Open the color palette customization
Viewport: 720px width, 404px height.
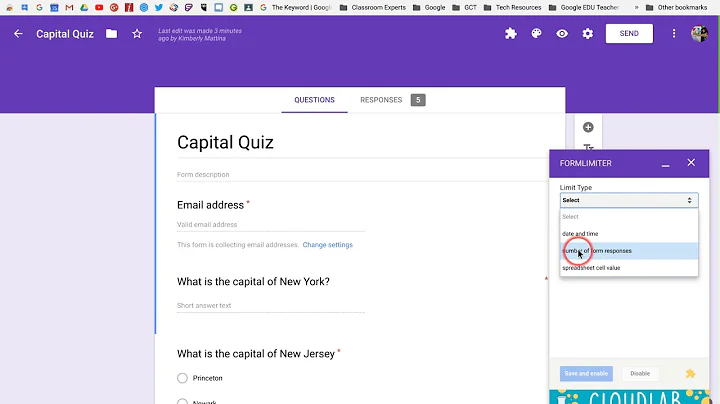click(536, 34)
